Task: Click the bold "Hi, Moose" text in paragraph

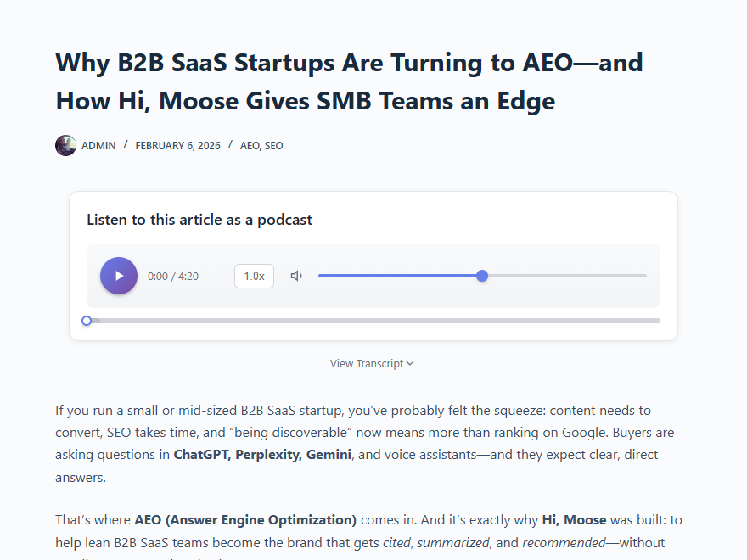Action: (x=572, y=519)
